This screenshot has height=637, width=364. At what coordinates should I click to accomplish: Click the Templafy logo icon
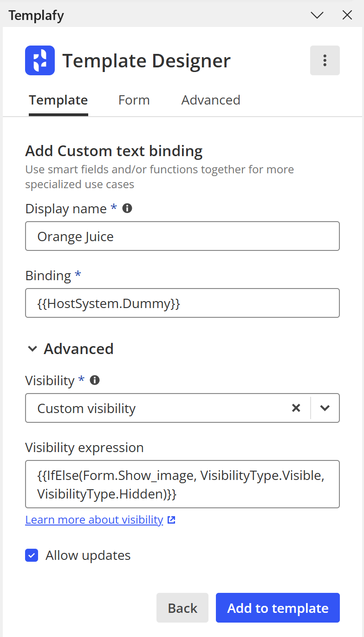coord(39,60)
